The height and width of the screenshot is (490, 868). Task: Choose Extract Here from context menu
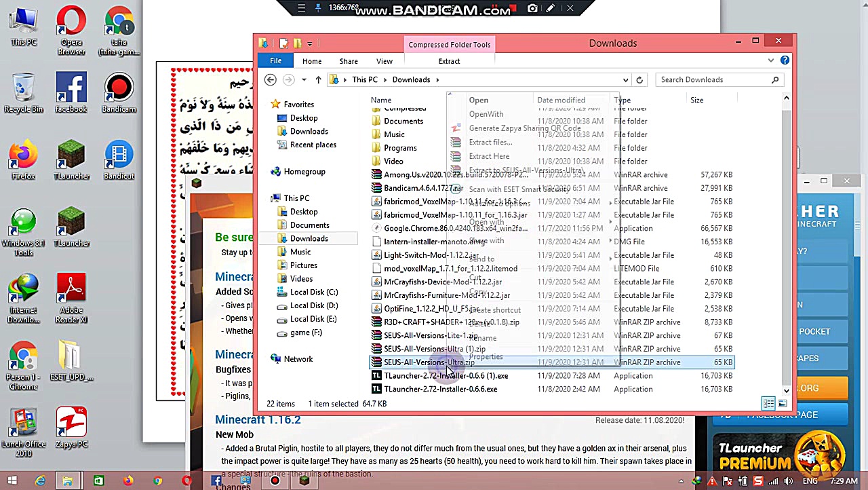(489, 156)
